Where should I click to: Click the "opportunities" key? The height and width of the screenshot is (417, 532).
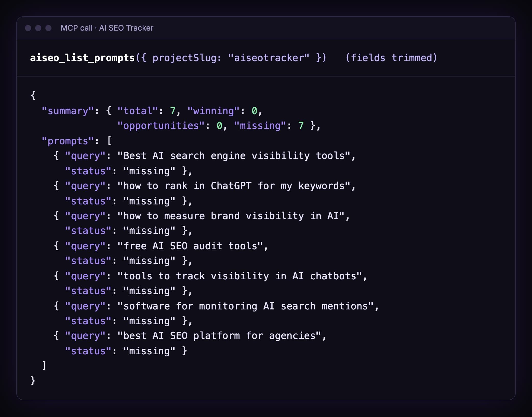pyautogui.click(x=161, y=126)
